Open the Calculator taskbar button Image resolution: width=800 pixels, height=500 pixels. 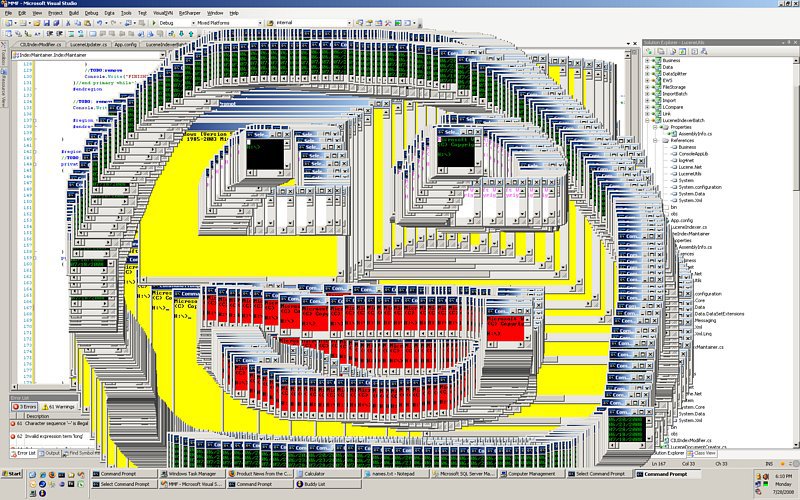point(328,474)
